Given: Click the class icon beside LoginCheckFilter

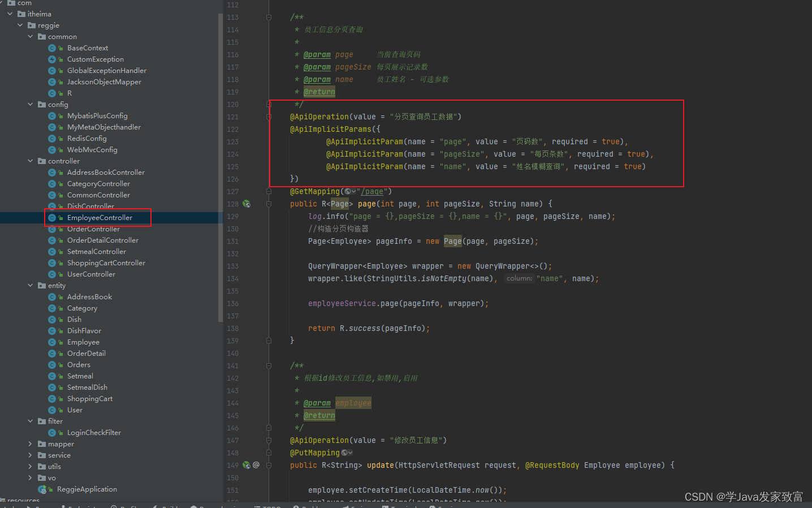Looking at the screenshot, I should 52,433.
